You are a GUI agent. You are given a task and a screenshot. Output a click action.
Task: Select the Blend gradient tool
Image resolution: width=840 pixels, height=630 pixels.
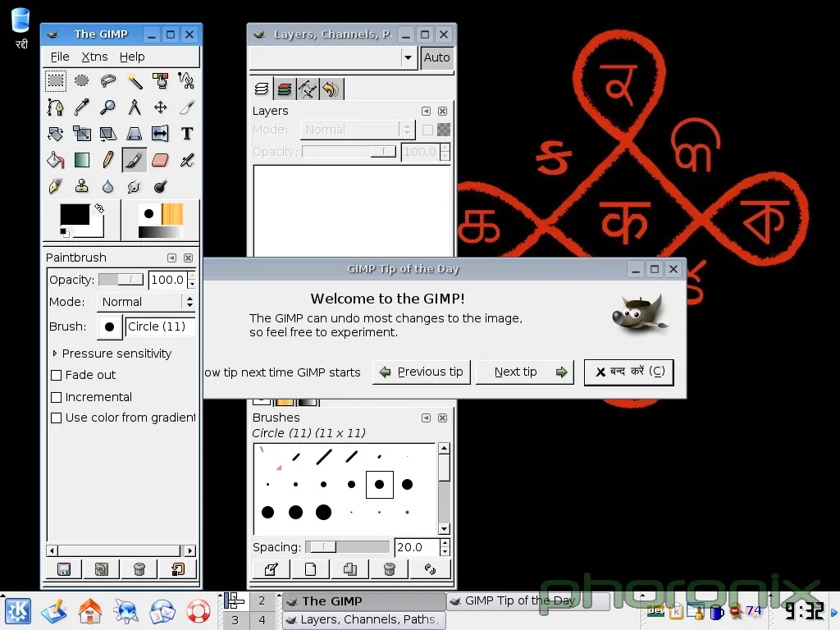click(81, 160)
